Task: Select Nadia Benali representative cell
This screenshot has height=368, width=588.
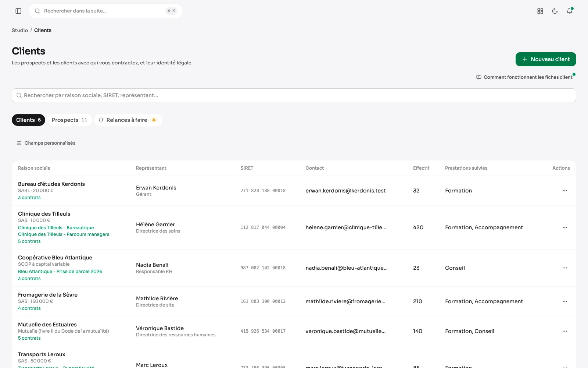Action: [154, 268]
